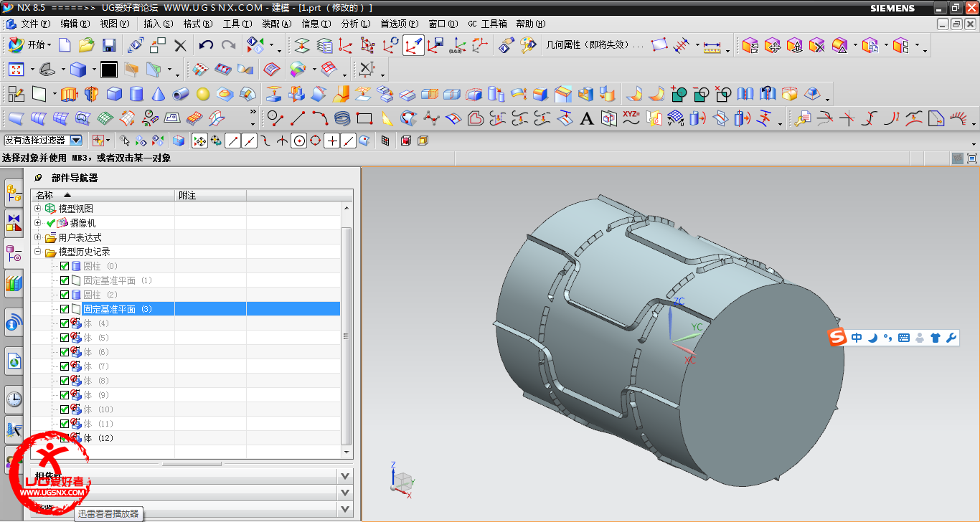Select the Law Curve XYZ= tool
Screen dimensions: 980x522
tap(631, 118)
